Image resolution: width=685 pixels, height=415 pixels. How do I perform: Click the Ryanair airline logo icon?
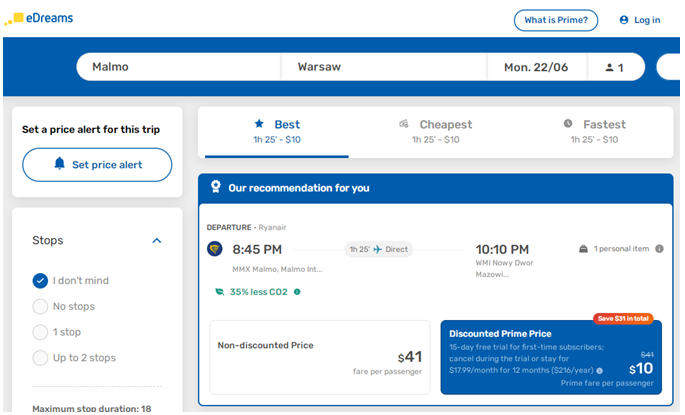tap(214, 249)
